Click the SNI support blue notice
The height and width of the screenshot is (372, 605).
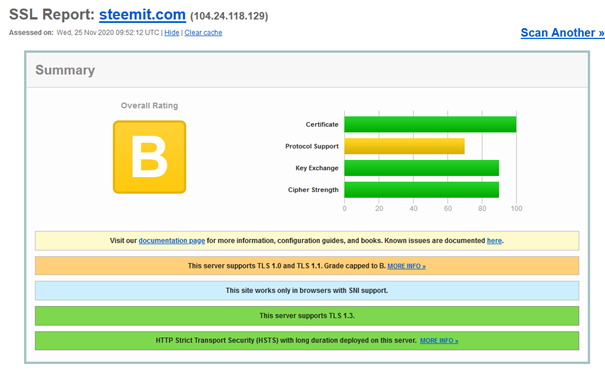point(307,291)
